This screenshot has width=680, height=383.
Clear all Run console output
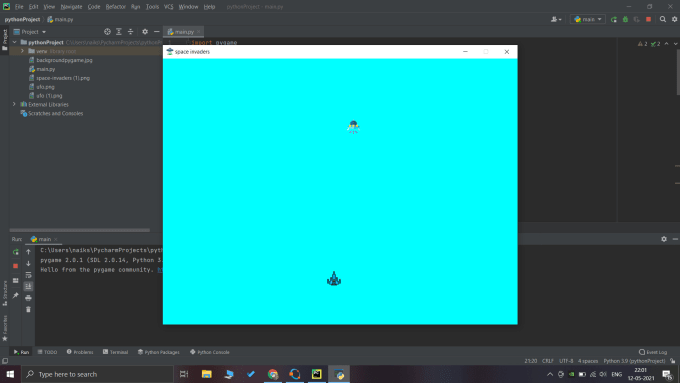[x=28, y=310]
